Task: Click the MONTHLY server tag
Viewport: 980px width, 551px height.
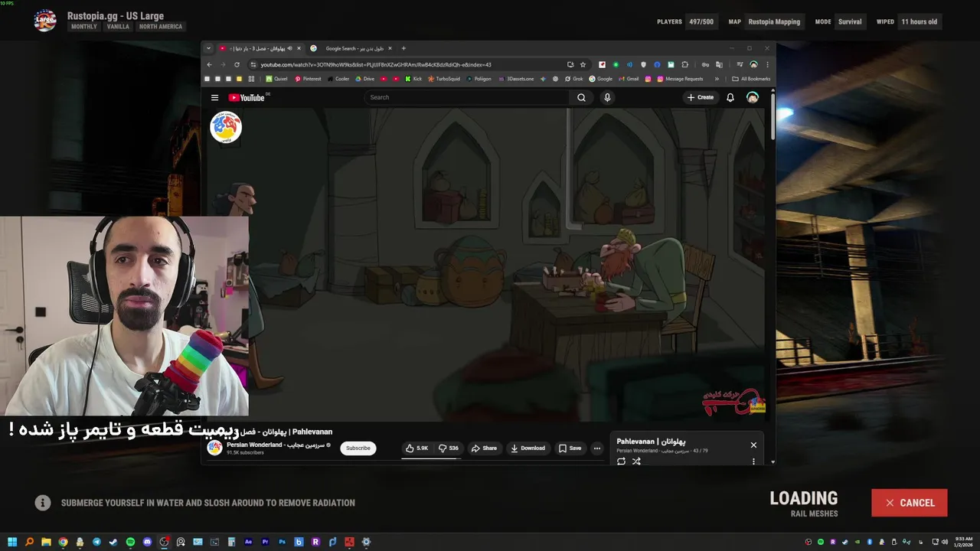Action: click(84, 27)
